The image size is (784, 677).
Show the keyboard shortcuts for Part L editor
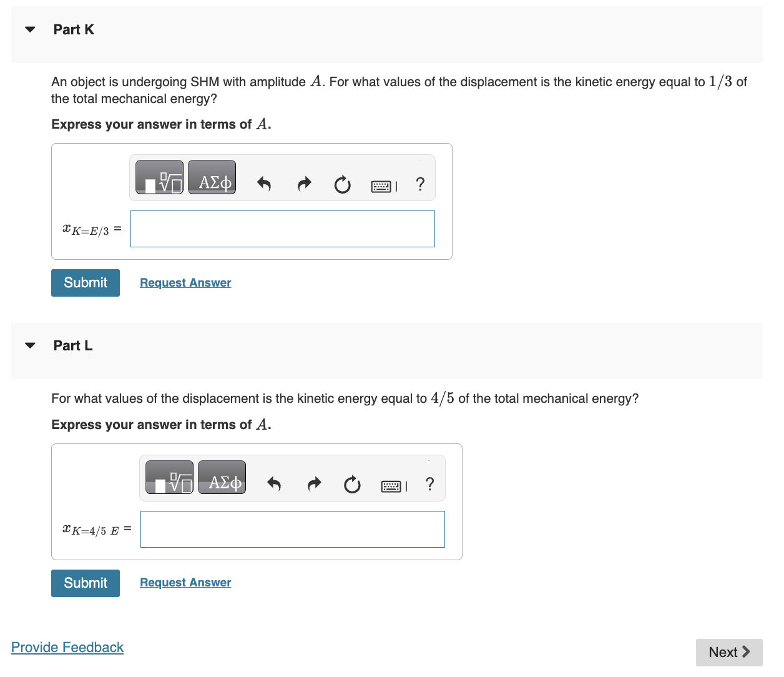coord(392,486)
